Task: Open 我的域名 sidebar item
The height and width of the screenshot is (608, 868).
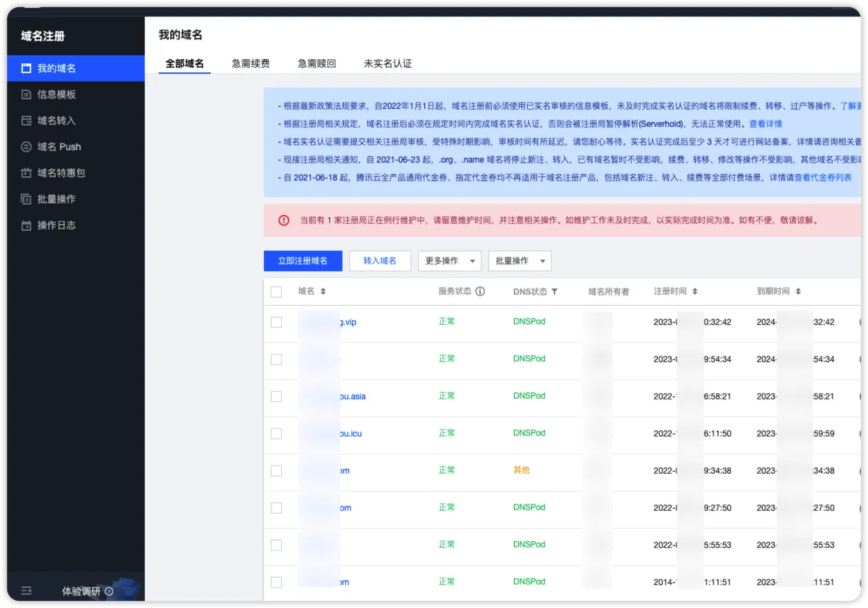Action: coord(76,68)
